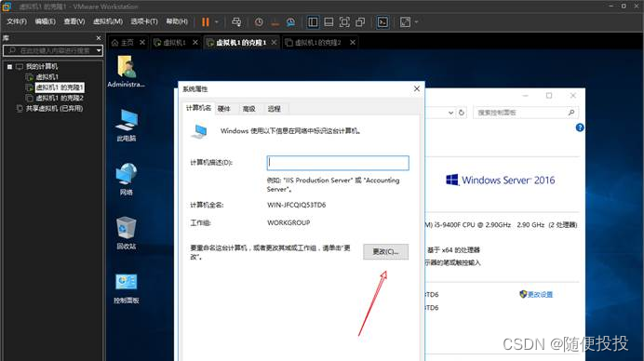Switch to the 硬件 tab
Screen dimensions: 644x361
(224, 109)
